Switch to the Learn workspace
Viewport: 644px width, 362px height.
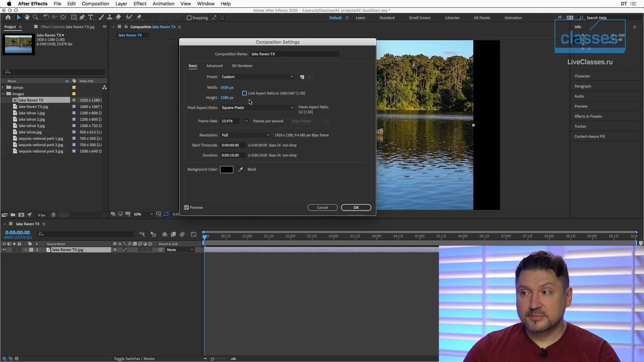(x=361, y=18)
